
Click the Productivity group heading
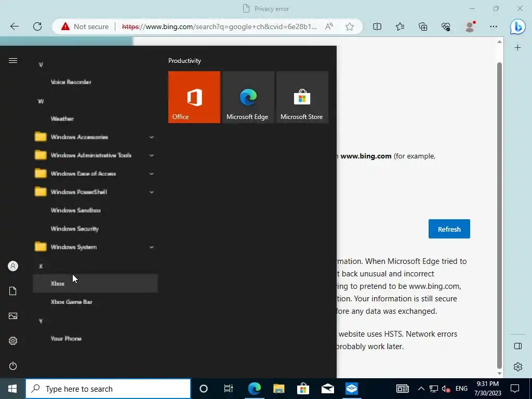(184, 61)
